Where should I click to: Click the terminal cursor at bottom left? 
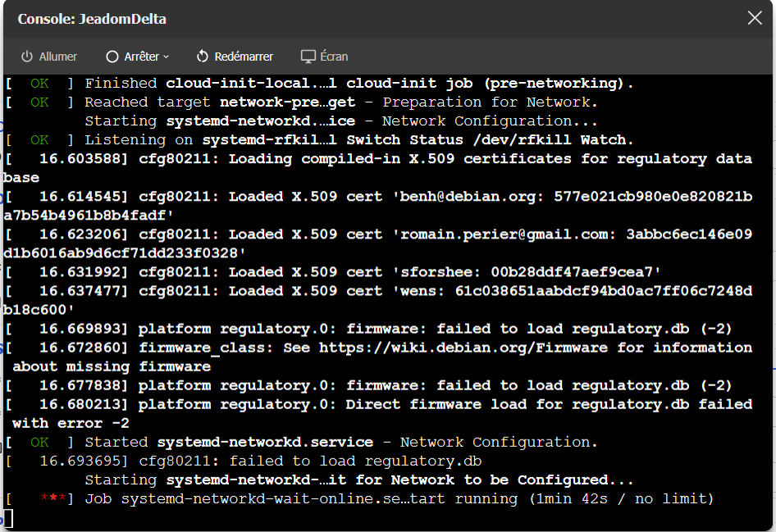point(7,517)
